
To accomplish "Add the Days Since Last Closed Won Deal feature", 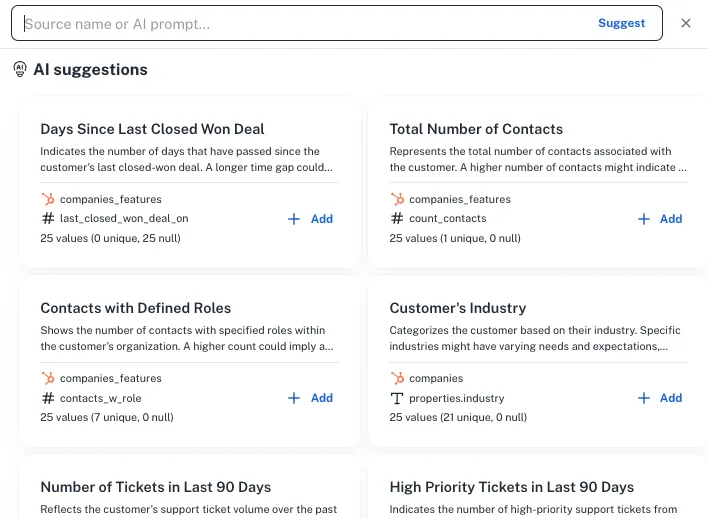I will (310, 219).
